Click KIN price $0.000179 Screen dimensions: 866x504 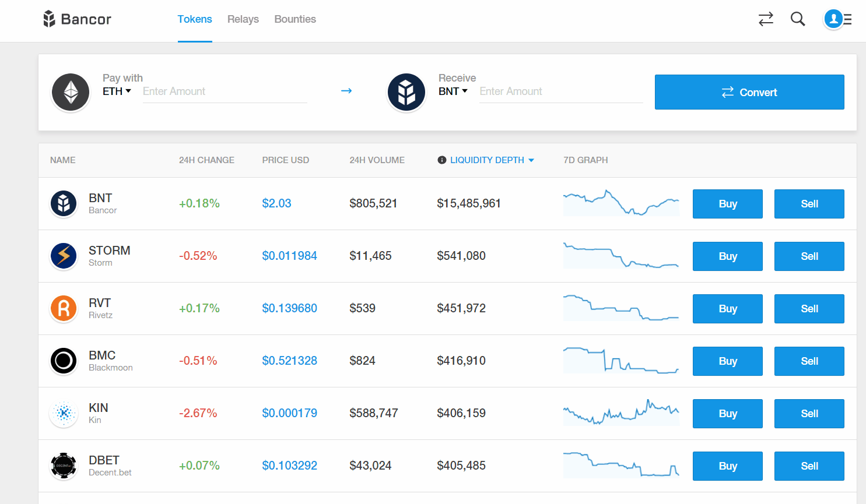click(x=290, y=413)
